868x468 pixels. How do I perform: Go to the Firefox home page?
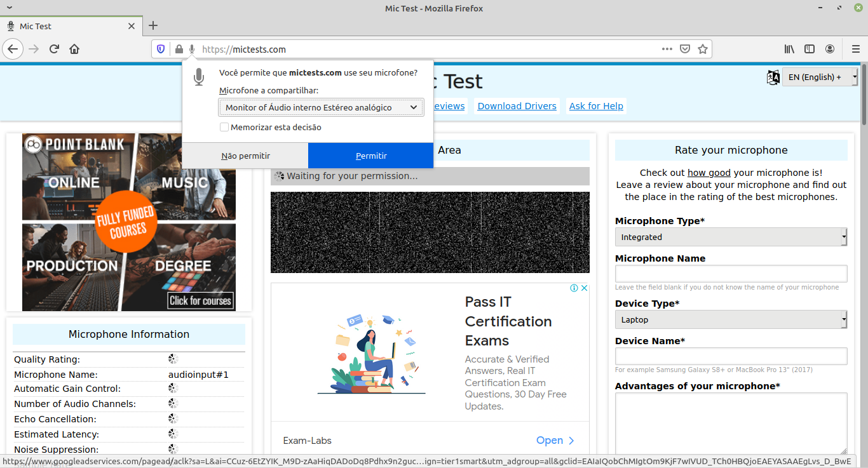pyautogui.click(x=74, y=49)
